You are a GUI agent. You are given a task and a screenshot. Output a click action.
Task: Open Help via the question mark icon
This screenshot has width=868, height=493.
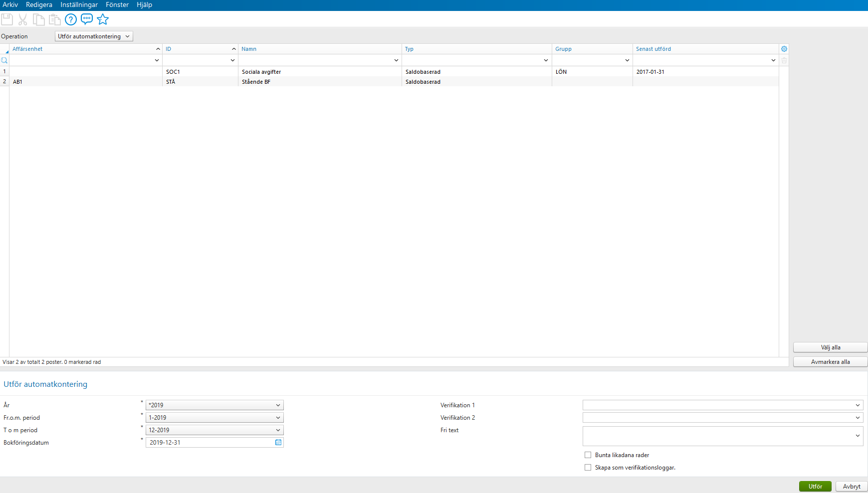pos(70,19)
